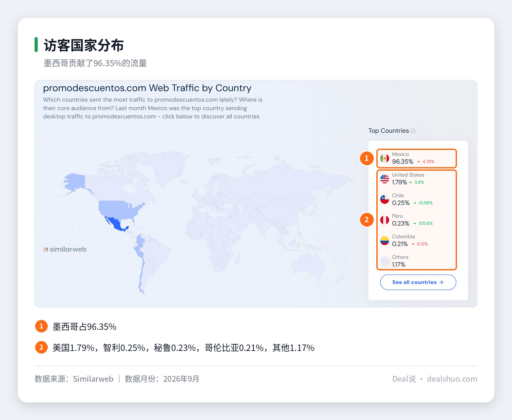Click the Colombia country name label
Viewport: 512px width, 420px height.
[x=403, y=237]
